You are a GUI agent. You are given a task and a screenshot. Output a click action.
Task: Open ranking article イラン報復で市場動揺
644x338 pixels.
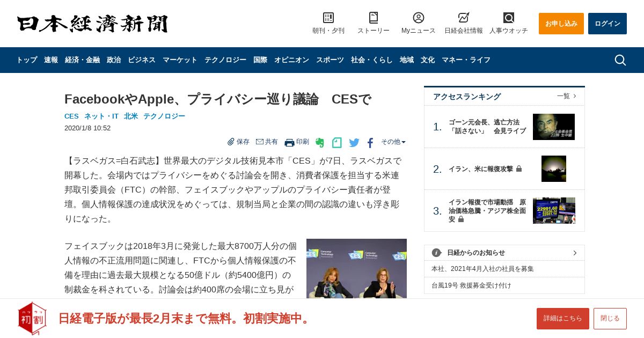click(487, 211)
